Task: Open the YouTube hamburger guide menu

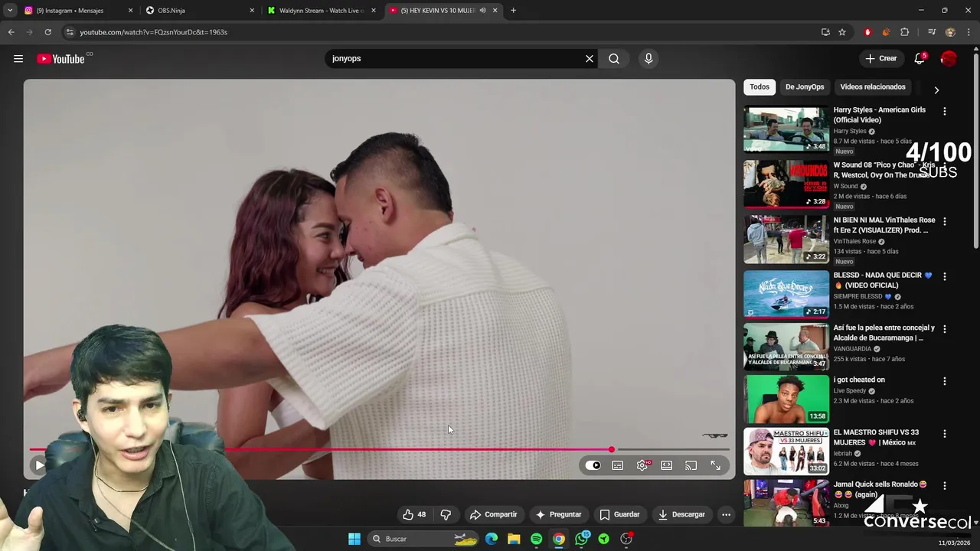Action: [18, 59]
